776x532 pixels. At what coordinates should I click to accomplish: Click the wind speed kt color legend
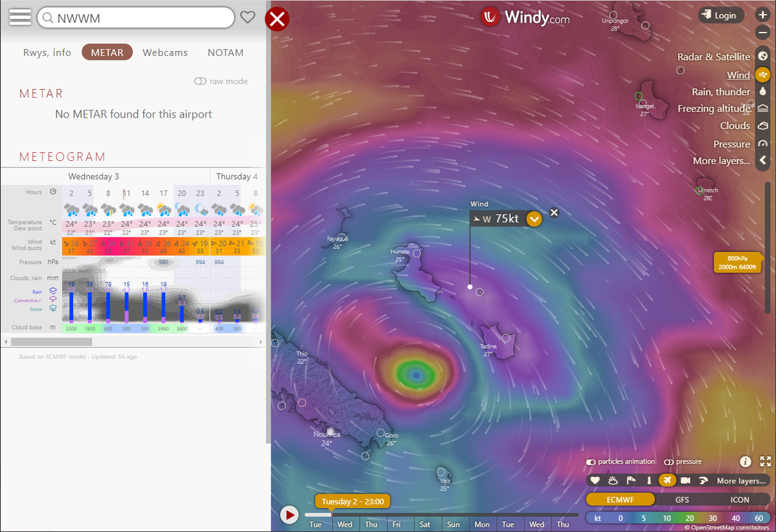[676, 518]
